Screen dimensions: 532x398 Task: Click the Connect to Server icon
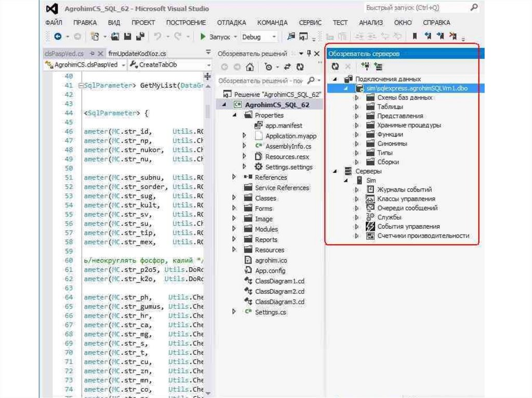(378, 66)
